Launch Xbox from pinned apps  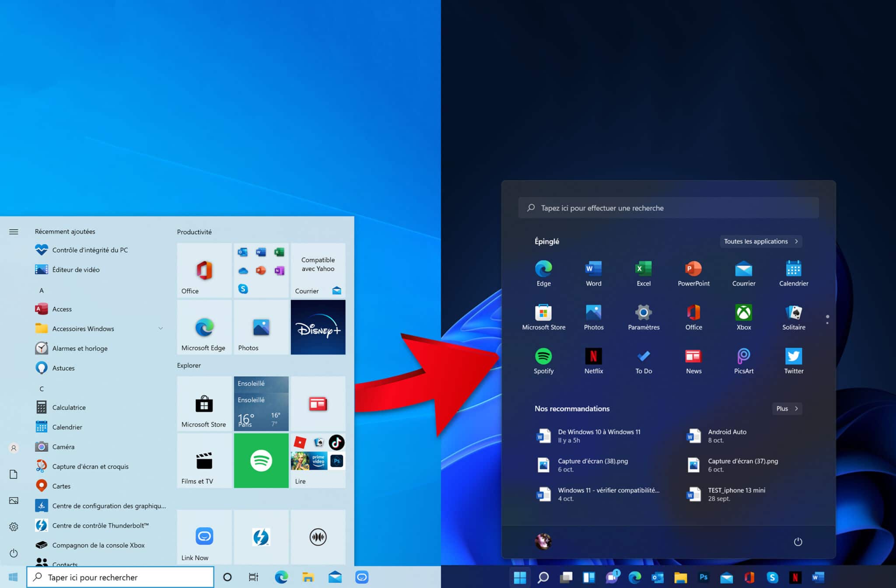click(744, 317)
